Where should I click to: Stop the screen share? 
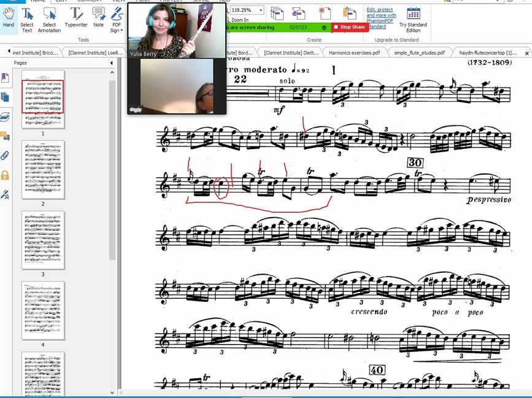point(350,27)
